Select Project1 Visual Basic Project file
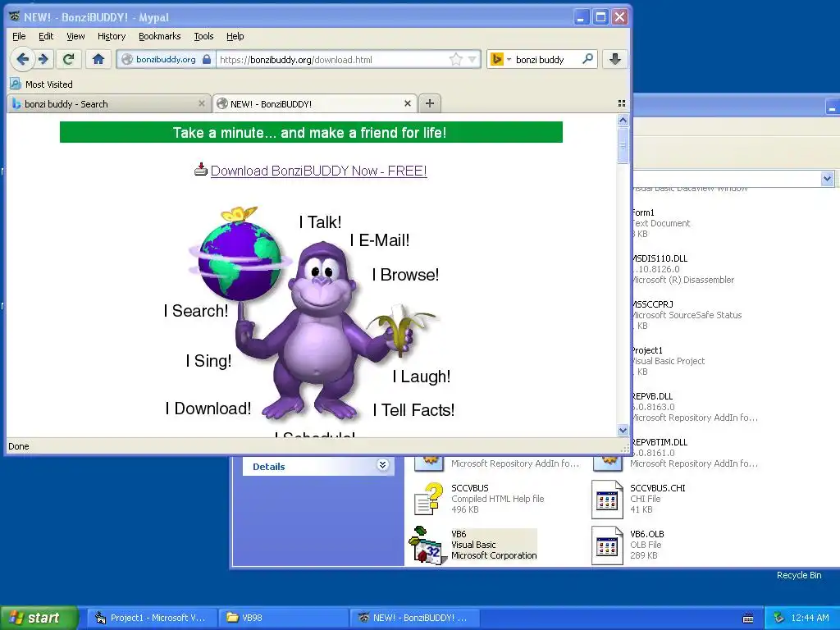 [x=668, y=361]
